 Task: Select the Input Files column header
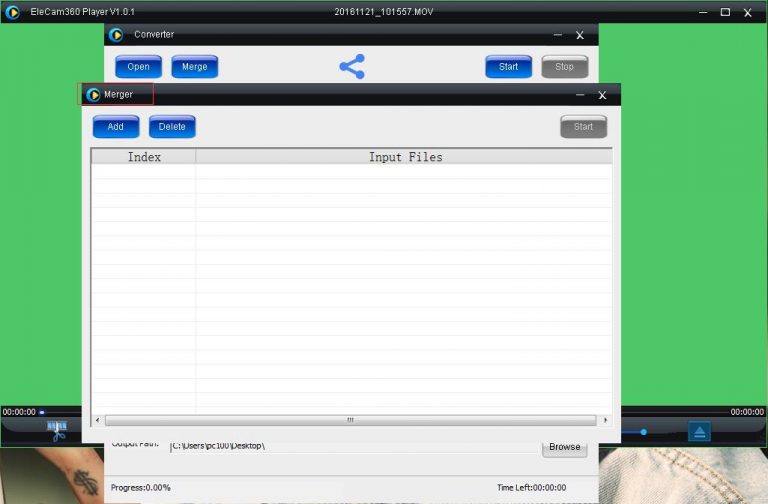coord(404,157)
